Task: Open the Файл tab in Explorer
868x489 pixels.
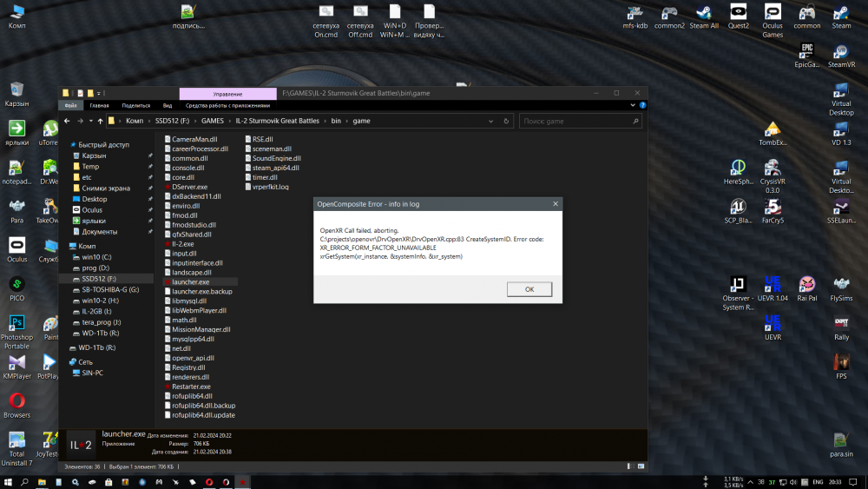Action: point(71,105)
